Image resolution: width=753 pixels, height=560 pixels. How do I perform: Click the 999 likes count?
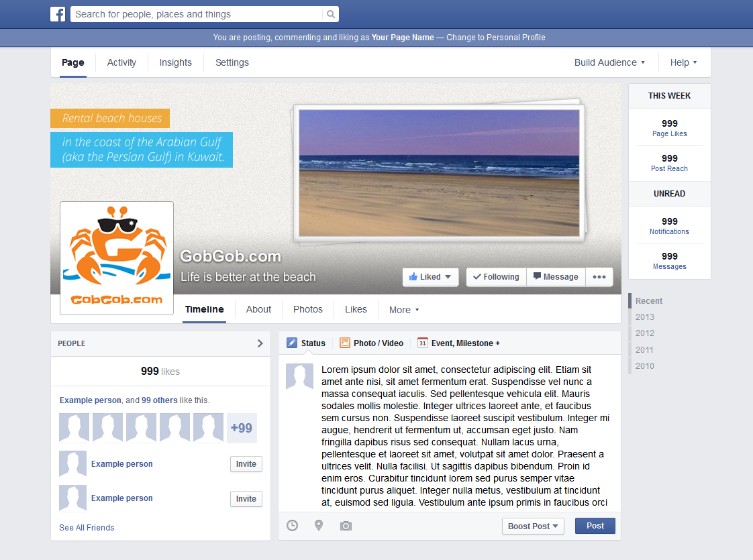tap(160, 372)
